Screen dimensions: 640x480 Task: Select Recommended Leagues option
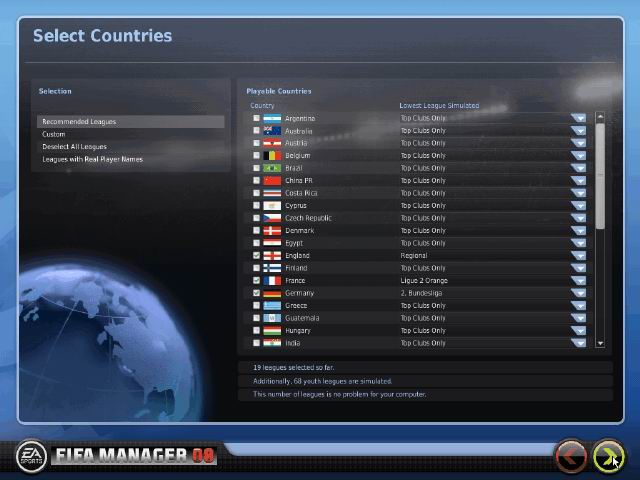(131, 122)
